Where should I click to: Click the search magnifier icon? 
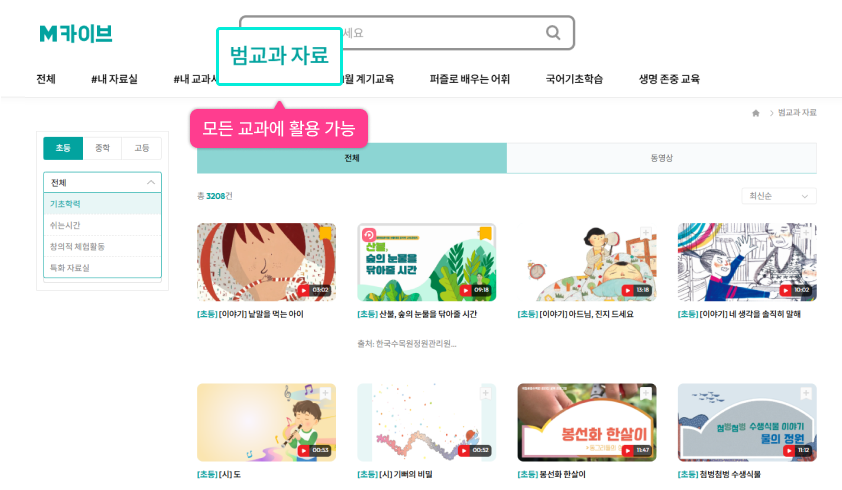tap(553, 33)
